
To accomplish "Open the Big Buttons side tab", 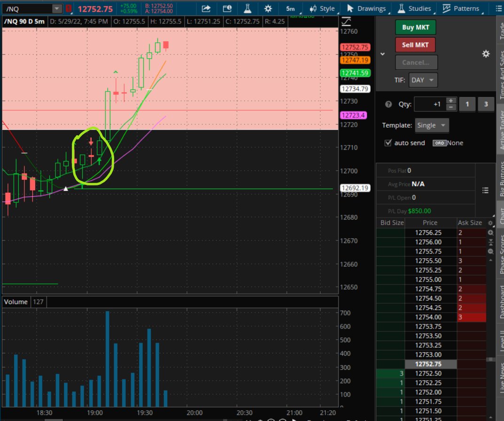I will 500,178.
